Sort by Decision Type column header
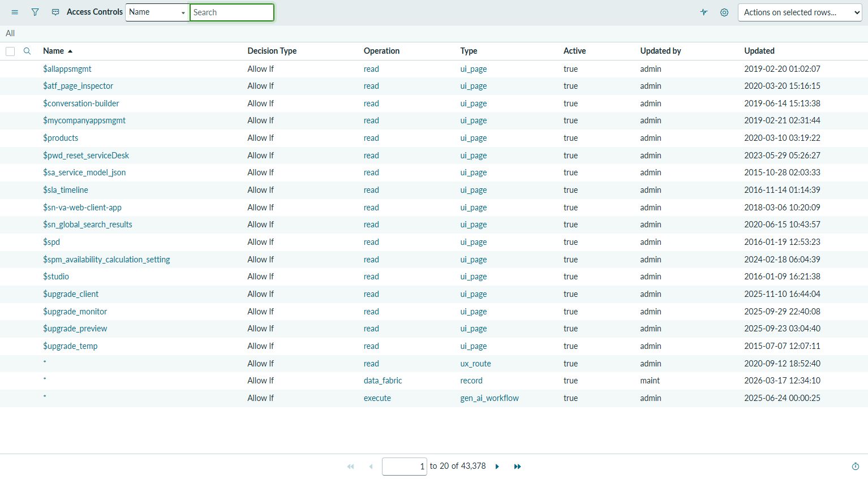The image size is (868, 479). [272, 51]
